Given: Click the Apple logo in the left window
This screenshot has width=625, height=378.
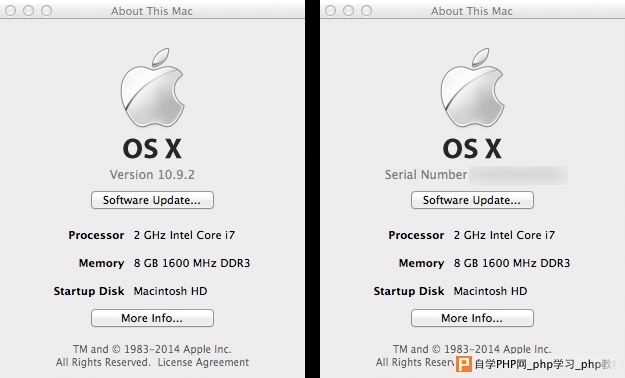Looking at the screenshot, I should click(x=153, y=88).
